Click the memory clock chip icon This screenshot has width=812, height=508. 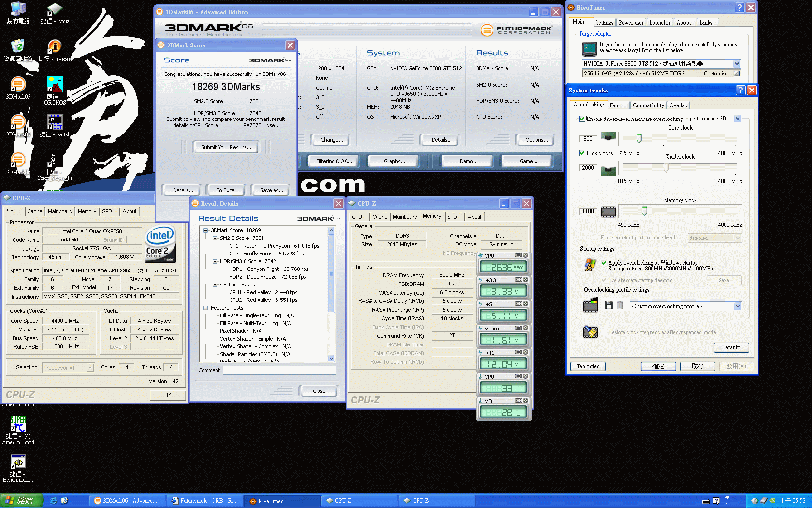pos(608,211)
